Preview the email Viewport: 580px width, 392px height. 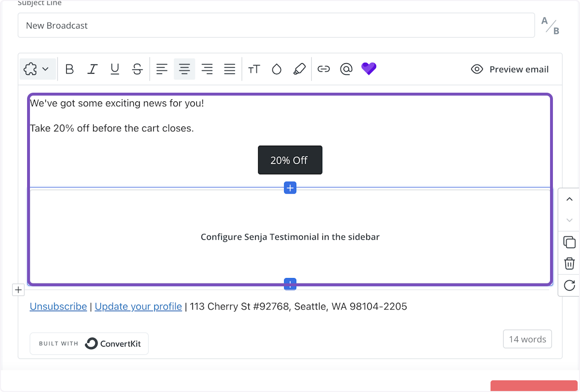click(x=509, y=69)
